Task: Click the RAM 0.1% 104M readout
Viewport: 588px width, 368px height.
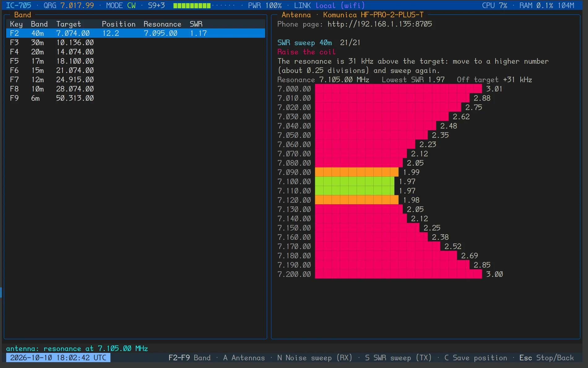Action: pos(547,6)
